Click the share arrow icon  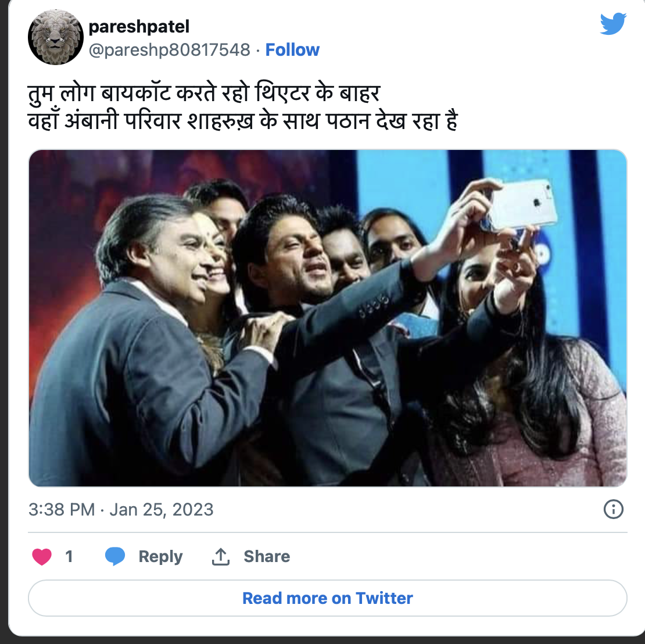[x=220, y=557]
